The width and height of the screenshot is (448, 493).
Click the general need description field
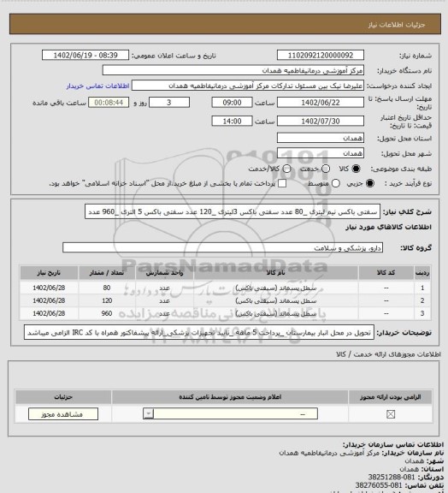(233, 211)
